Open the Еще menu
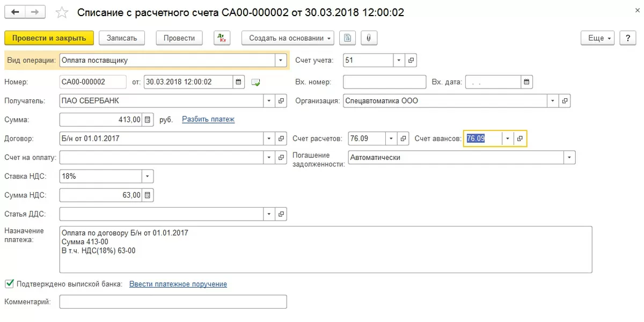The width and height of the screenshot is (644, 322). click(599, 38)
